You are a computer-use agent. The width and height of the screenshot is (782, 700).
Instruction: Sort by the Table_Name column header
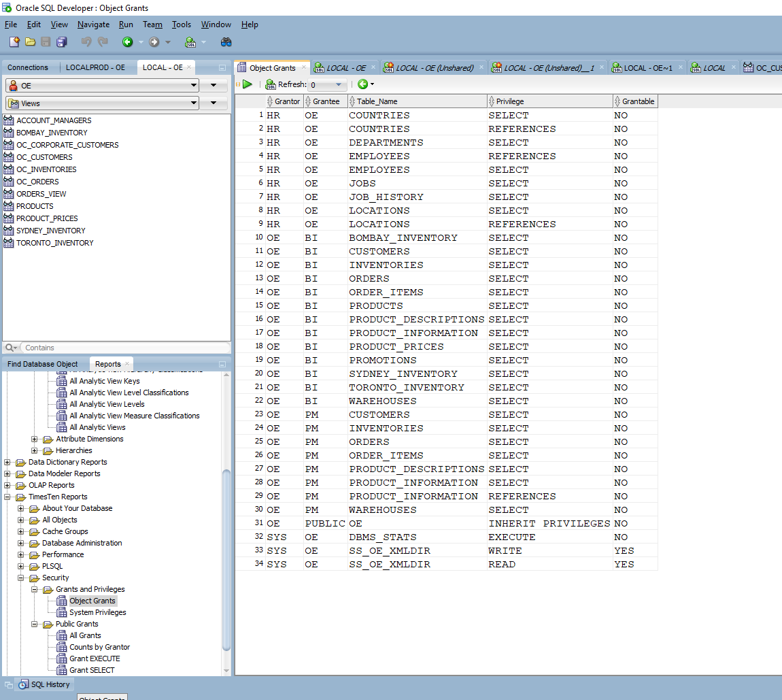pos(417,101)
